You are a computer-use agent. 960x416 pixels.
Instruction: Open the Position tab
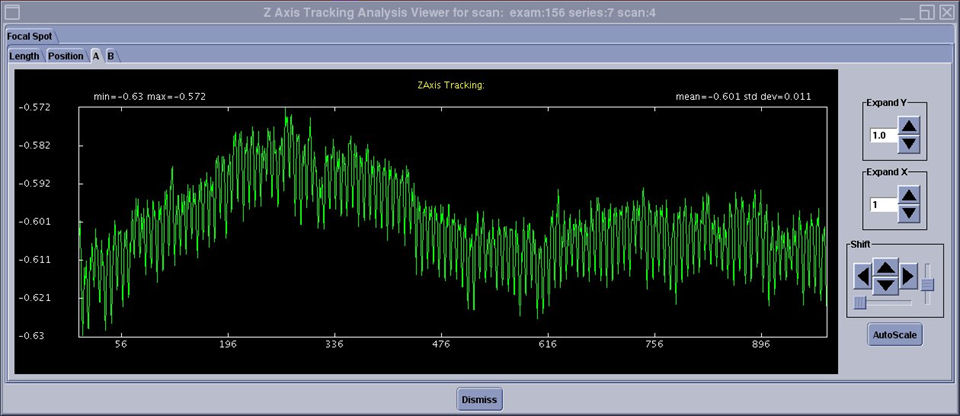pos(66,56)
